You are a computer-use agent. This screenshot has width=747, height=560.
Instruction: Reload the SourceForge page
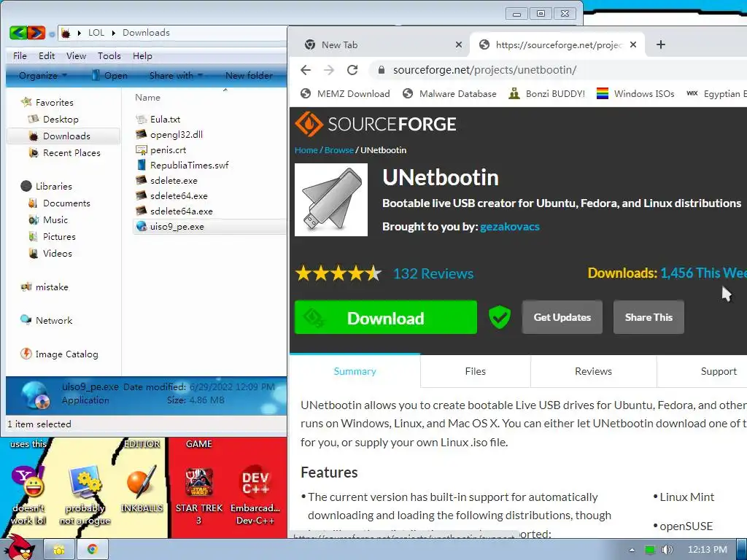352,70
